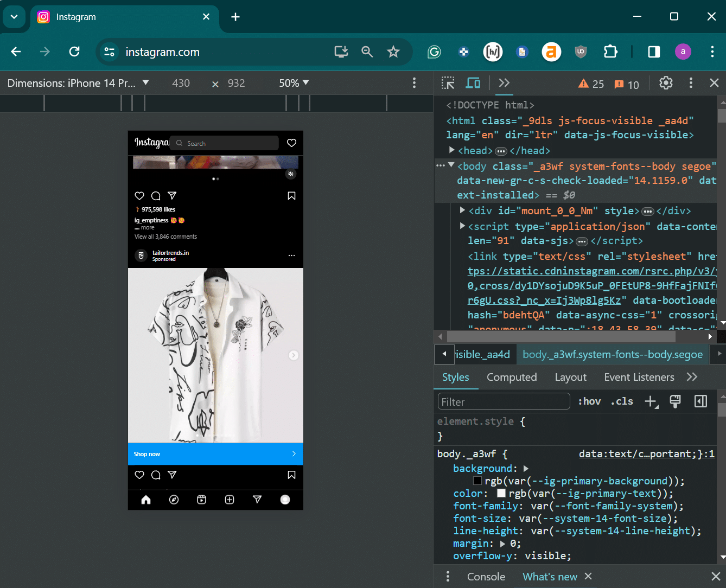Viewport: 726px width, 588px height.
Task: Close the DevTools panel
Action: pos(714,83)
